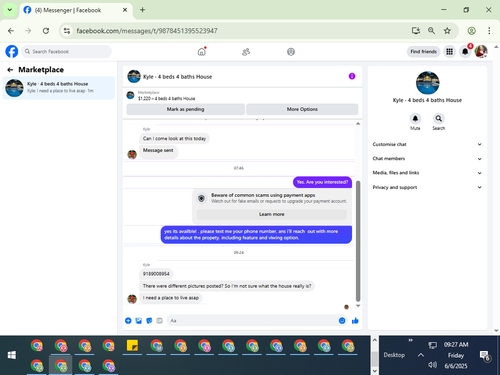Click the message "I need a place to live asap"
Image resolution: width=500 pixels, height=375 pixels.
[x=171, y=298]
